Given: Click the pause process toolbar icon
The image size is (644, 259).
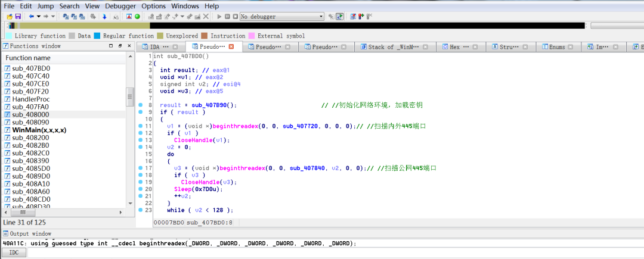Looking at the screenshot, I should point(227,16).
